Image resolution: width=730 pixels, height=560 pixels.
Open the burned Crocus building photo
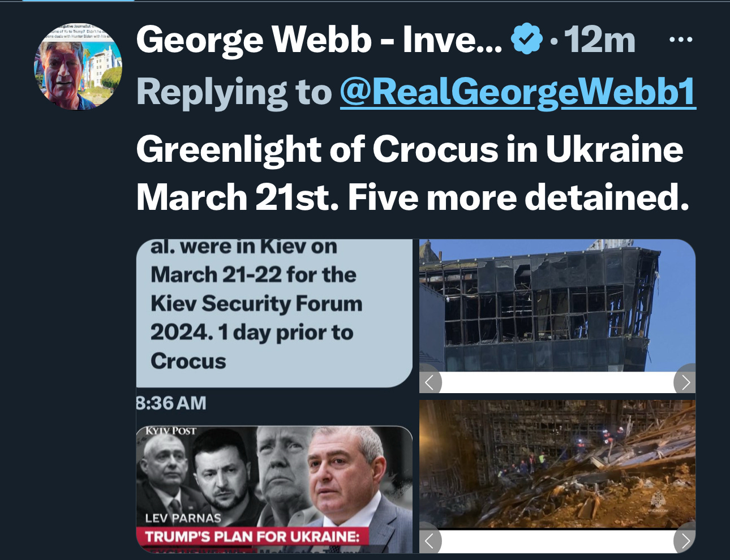click(x=557, y=305)
